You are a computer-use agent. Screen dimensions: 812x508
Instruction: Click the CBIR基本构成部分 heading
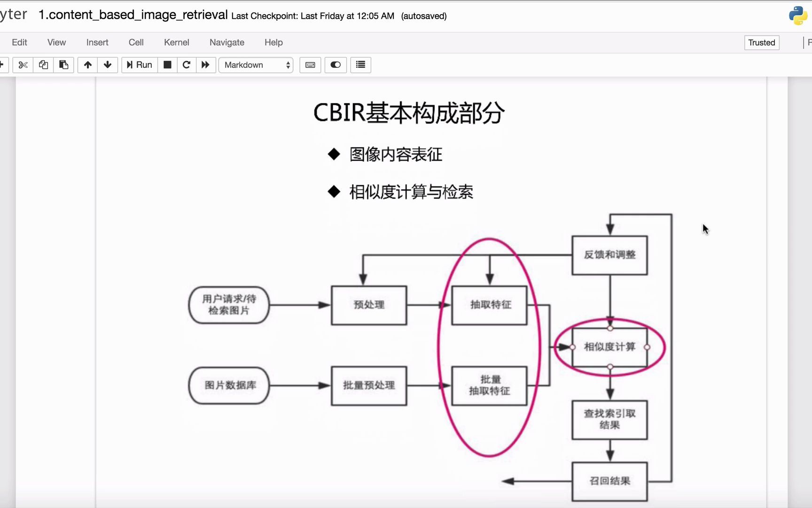pyautogui.click(x=409, y=113)
